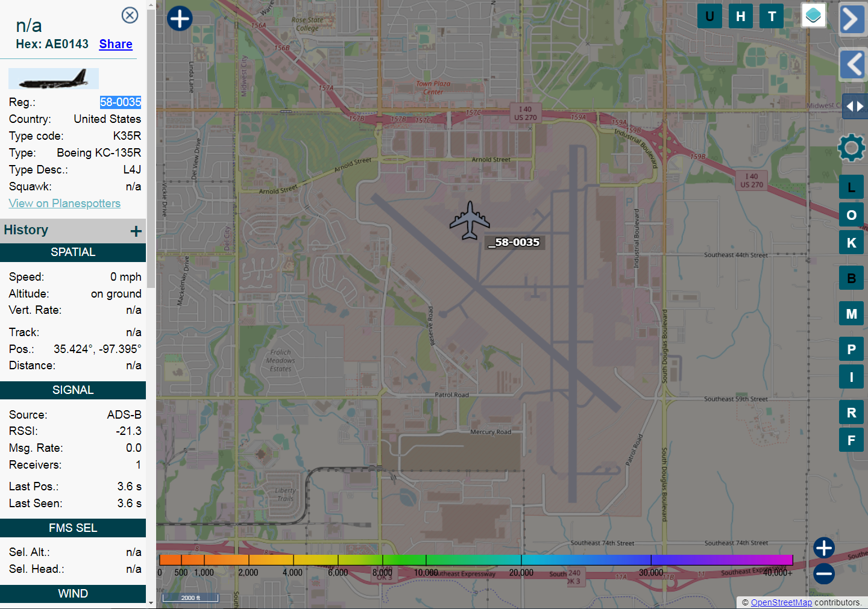868x609 pixels.
Task: Toggle the T tracks map button
Action: click(x=772, y=16)
